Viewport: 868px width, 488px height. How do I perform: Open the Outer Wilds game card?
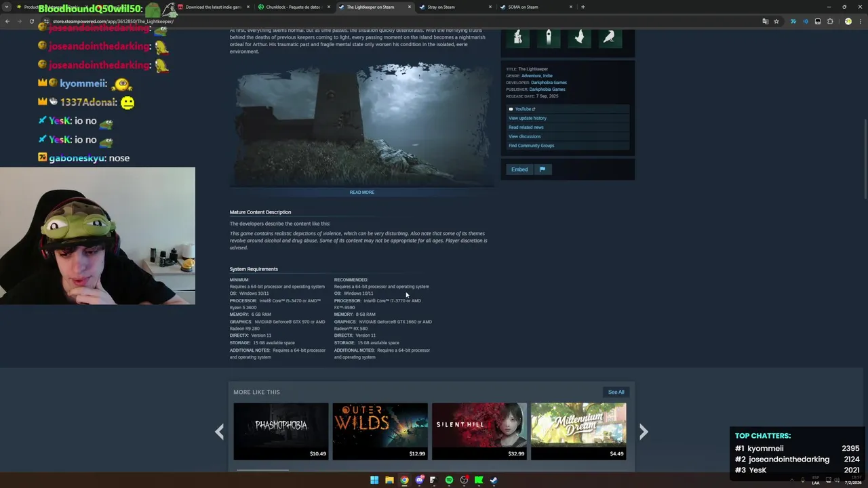point(380,432)
